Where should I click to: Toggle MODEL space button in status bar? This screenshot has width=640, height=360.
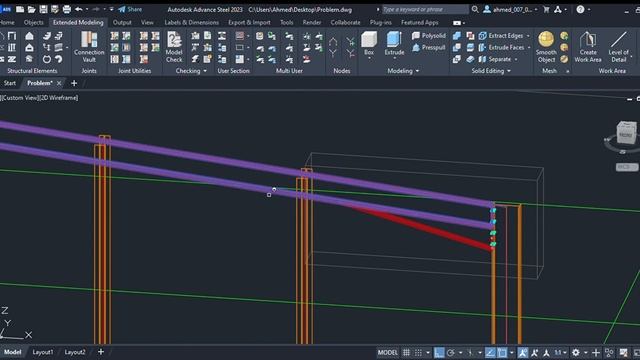pos(387,353)
